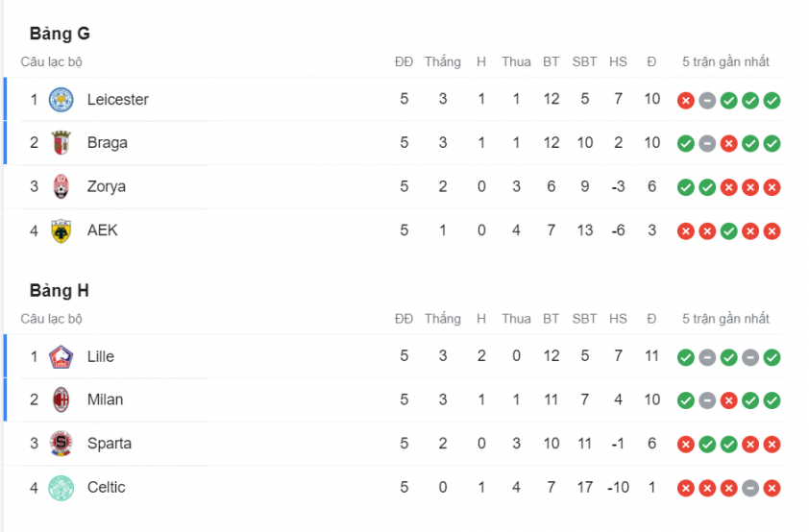Click the AEK club crest
Screen dimensions: 809x532
pyautogui.click(x=61, y=230)
